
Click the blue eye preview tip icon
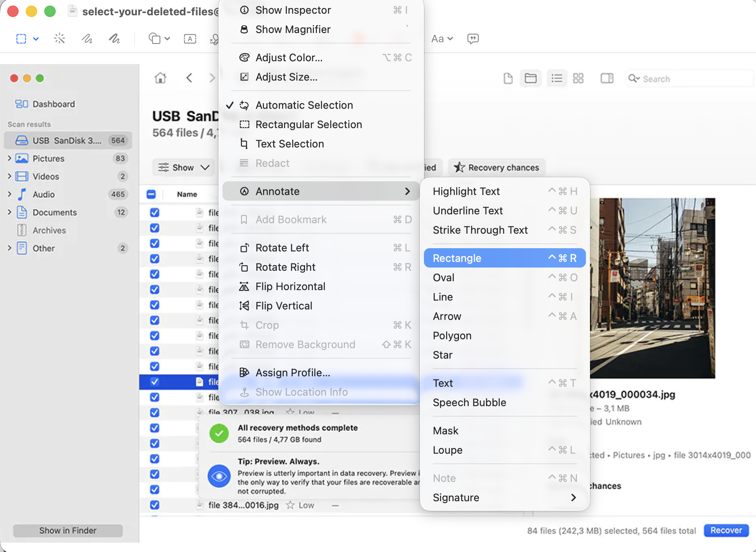pyautogui.click(x=219, y=476)
